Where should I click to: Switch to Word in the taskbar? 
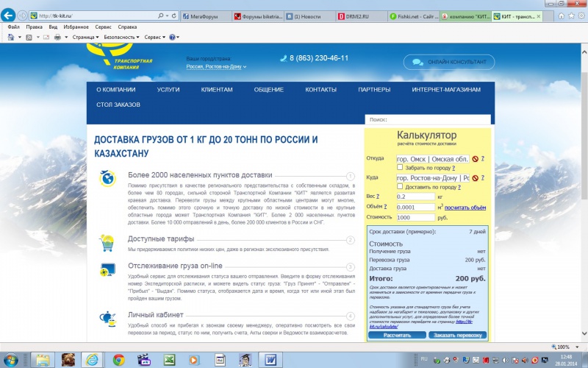click(270, 360)
